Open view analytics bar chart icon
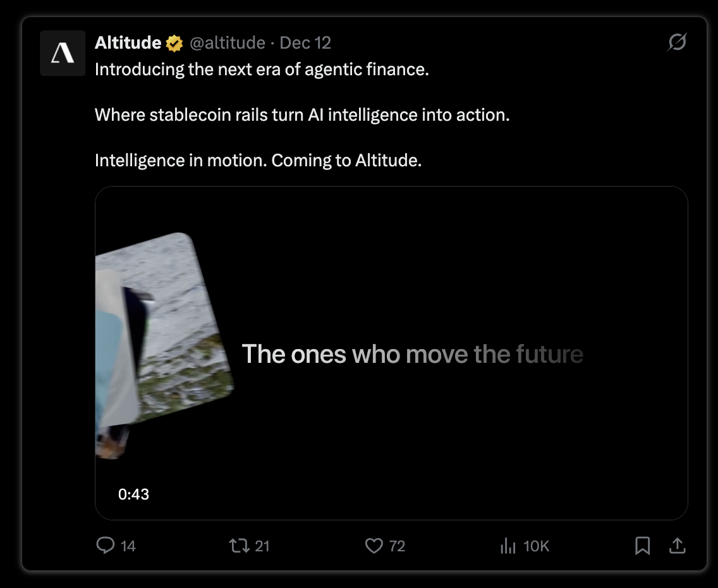 pyautogui.click(x=508, y=546)
